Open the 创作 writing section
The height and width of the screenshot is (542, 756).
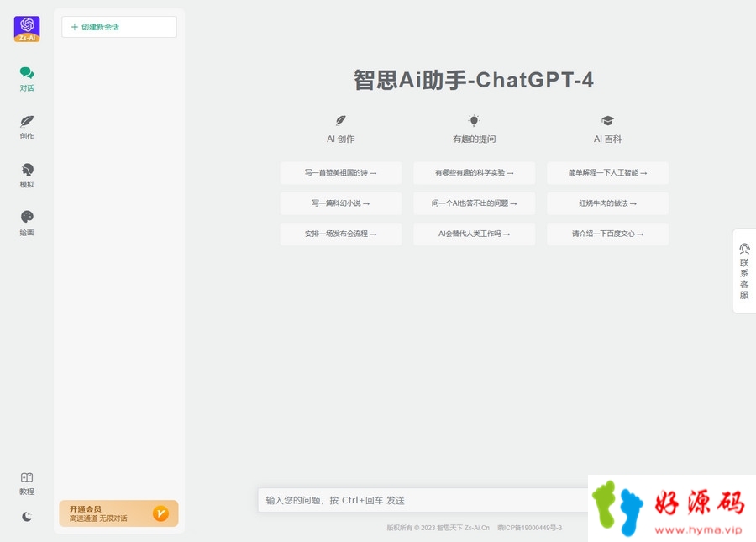coord(27,127)
